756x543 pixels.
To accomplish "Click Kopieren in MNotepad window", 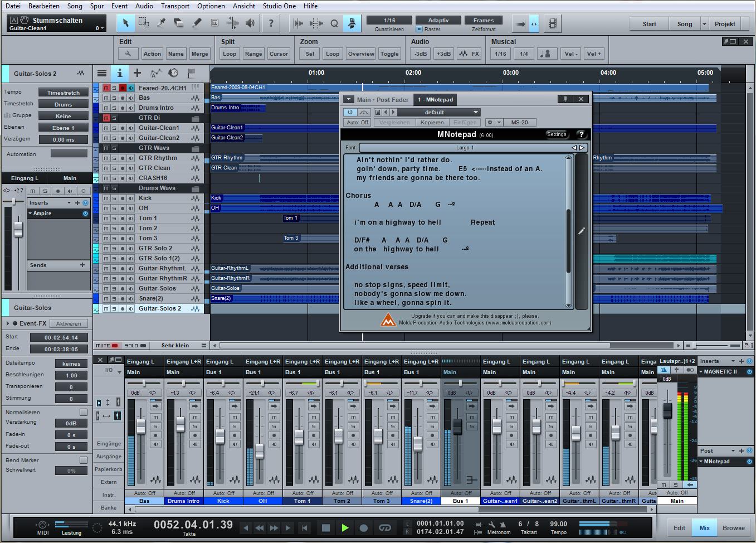I will coord(432,122).
